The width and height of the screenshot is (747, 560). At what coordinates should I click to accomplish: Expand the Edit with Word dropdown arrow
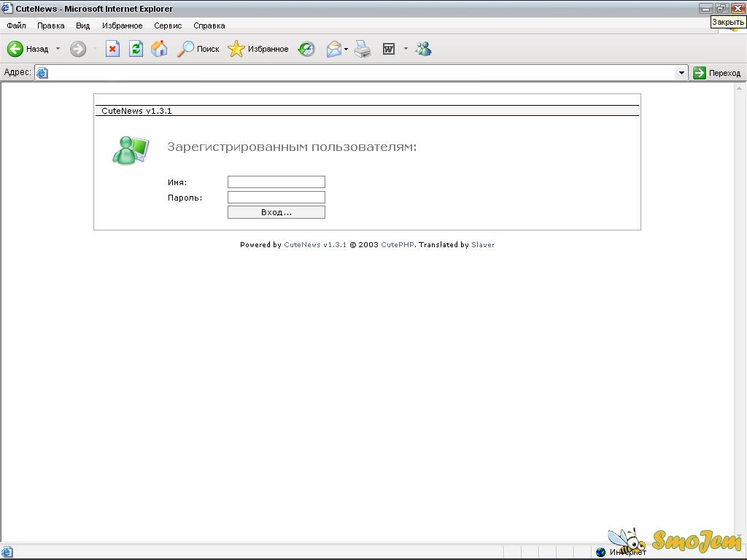coord(406,49)
